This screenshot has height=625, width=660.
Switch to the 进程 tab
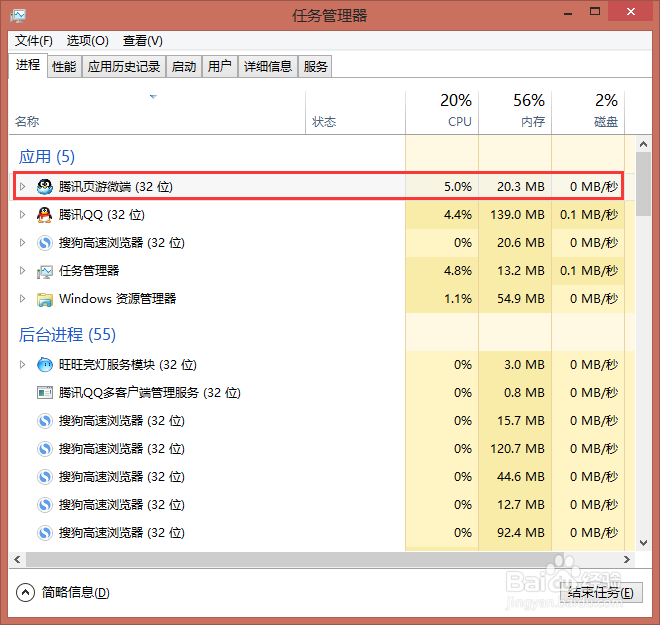(x=28, y=65)
